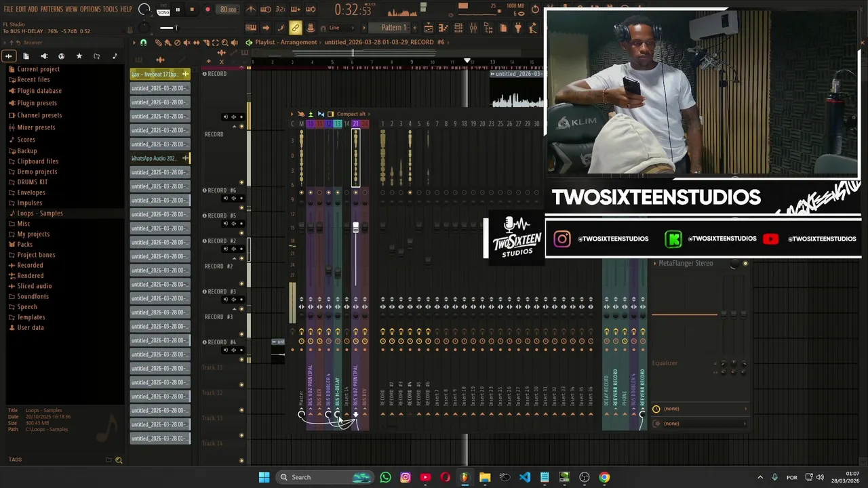Toggle the record button in transport
Image resolution: width=868 pixels, height=488 pixels.
pos(208,9)
